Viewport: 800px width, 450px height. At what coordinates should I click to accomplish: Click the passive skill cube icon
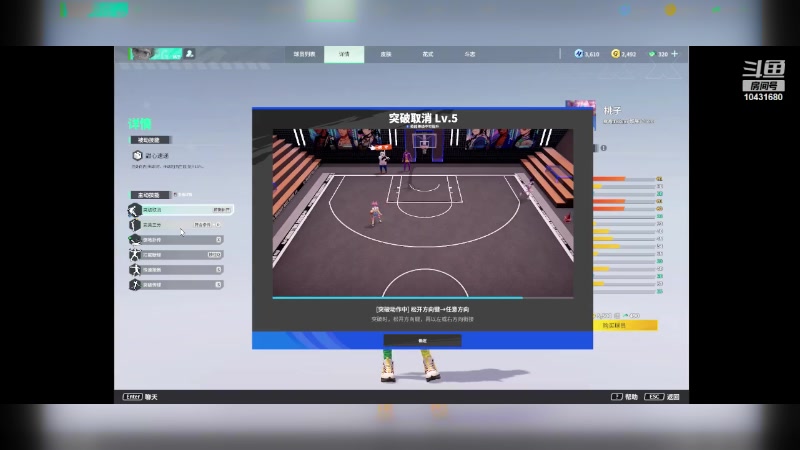(137, 155)
